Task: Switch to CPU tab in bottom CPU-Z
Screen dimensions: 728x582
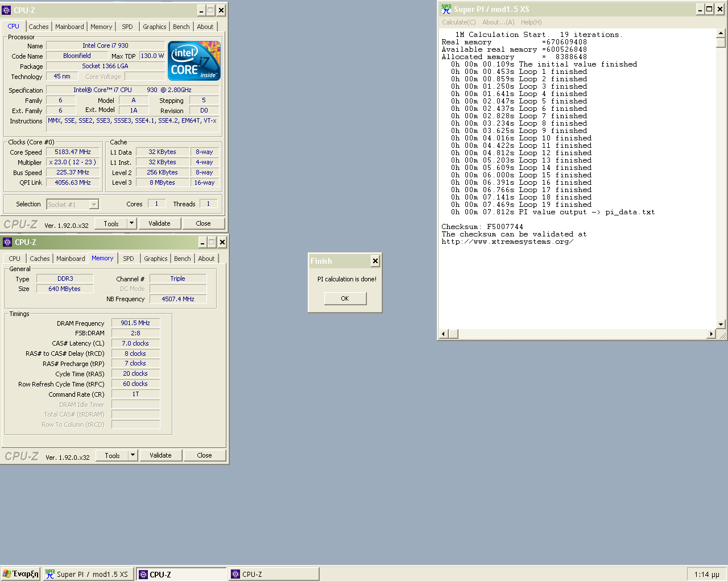Action: [x=15, y=259]
